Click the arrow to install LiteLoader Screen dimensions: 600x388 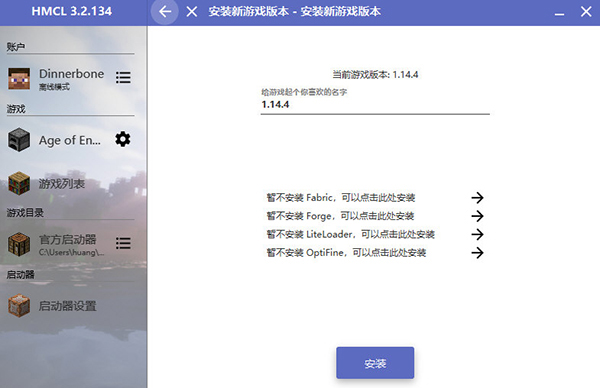477,234
